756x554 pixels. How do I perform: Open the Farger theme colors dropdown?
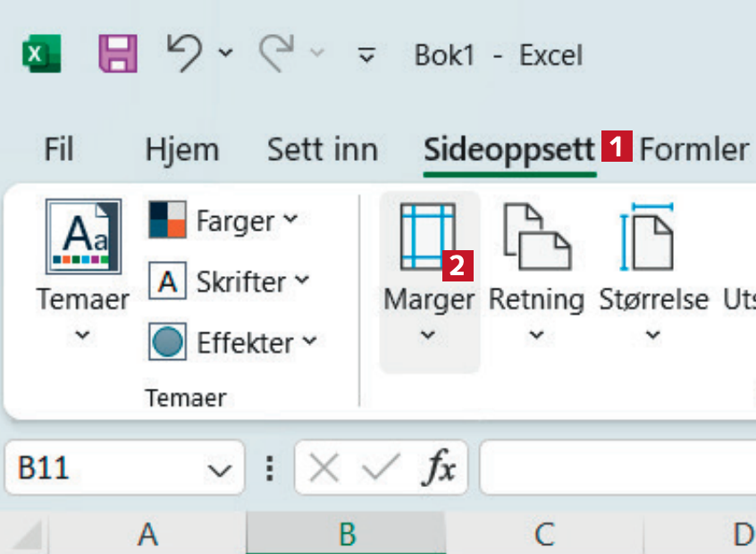click(223, 220)
